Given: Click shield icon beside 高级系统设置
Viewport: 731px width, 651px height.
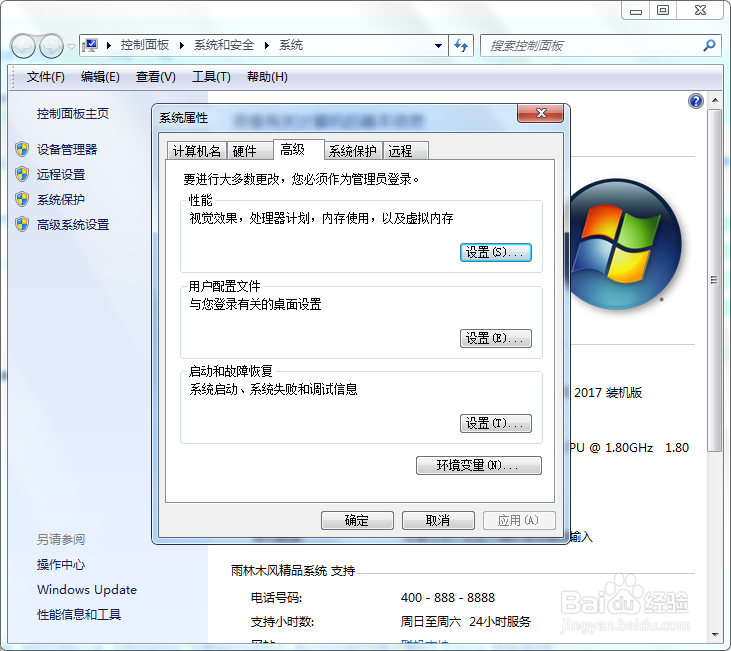Looking at the screenshot, I should click(22, 224).
